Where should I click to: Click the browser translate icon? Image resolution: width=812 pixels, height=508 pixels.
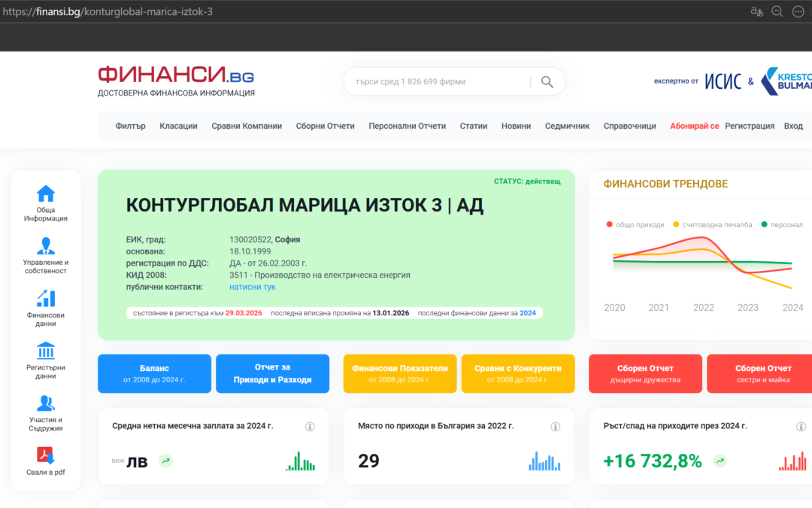[756, 11]
